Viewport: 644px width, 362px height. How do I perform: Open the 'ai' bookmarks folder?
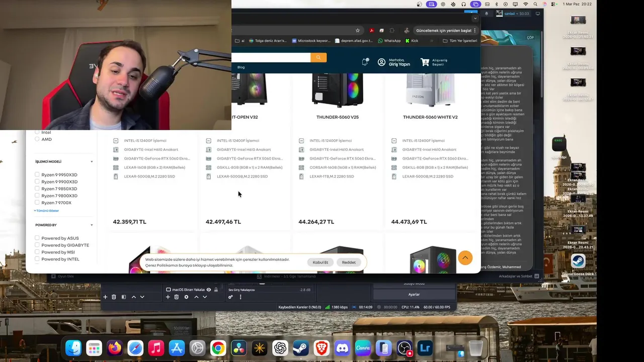click(x=239, y=41)
